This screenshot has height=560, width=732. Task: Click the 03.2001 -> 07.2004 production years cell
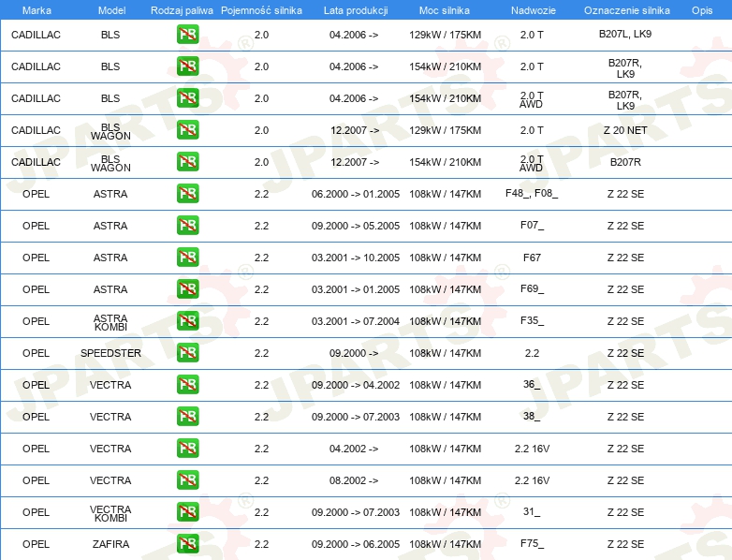coord(356,321)
